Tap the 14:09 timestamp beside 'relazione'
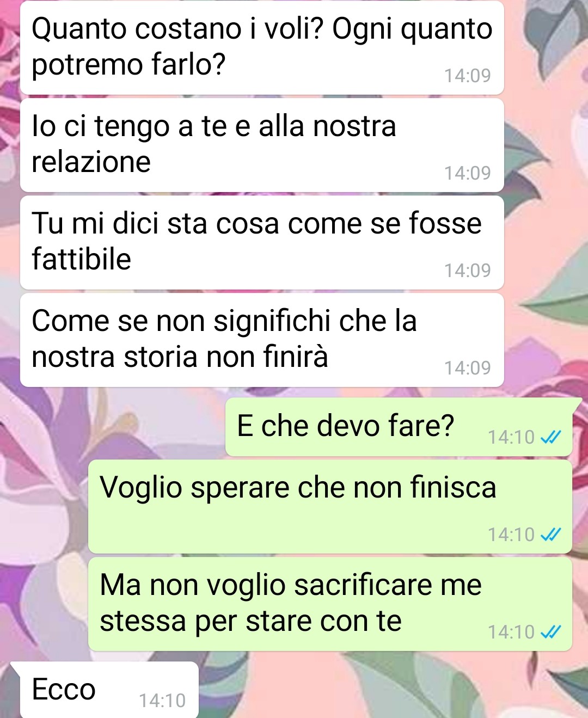Image resolution: width=588 pixels, height=718 pixels. tap(468, 173)
